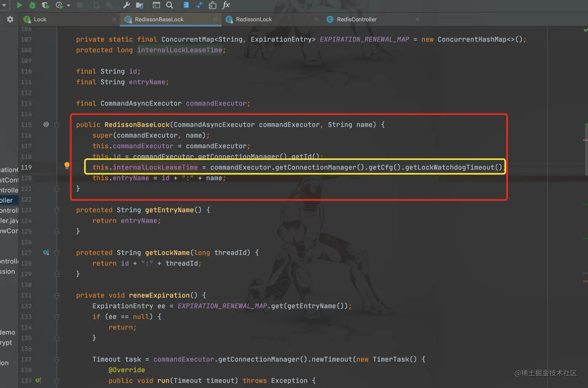
Task: Open Search Everywhere magnifier icon
Action: tap(170, 5)
